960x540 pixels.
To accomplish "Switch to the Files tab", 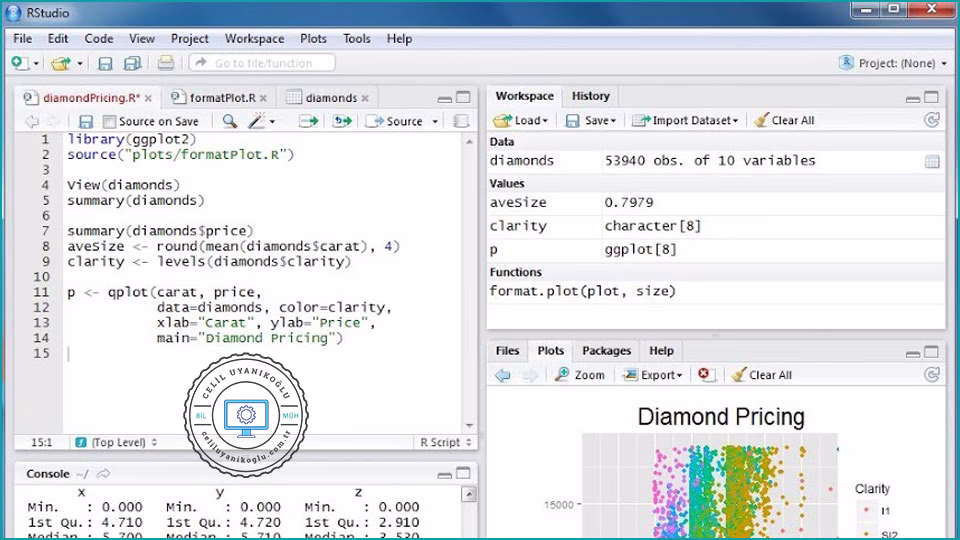I will 508,351.
